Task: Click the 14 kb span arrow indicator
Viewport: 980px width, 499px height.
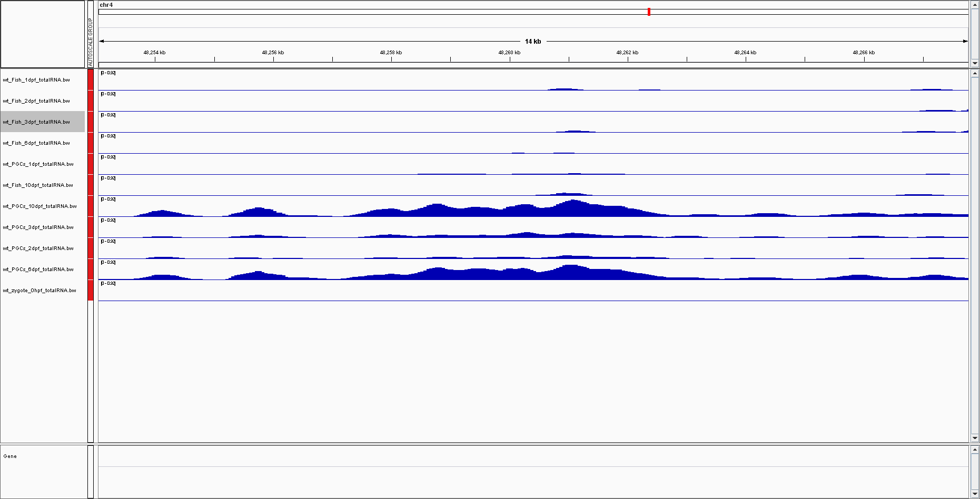Action: (532, 40)
